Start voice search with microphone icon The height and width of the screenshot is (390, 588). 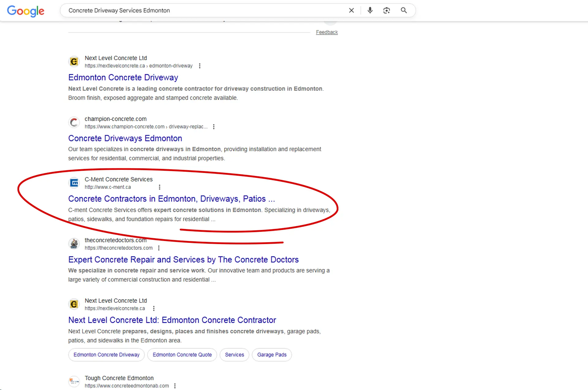(x=370, y=10)
